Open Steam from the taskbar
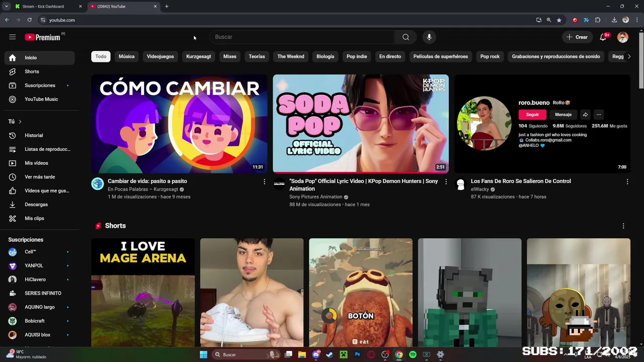 (x=330, y=354)
